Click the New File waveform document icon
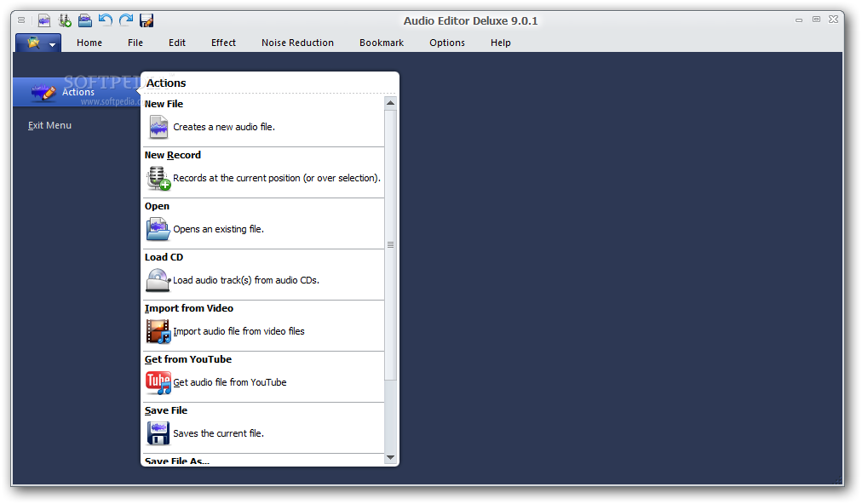The height and width of the screenshot is (504, 862). point(158,127)
